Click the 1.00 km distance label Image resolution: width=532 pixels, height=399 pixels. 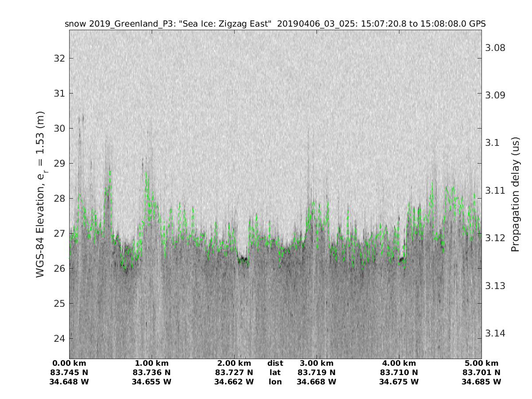[x=152, y=364]
